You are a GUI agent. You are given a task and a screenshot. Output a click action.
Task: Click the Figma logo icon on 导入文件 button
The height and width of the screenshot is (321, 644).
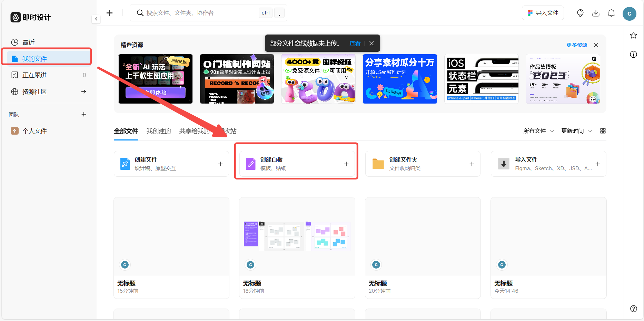point(530,13)
